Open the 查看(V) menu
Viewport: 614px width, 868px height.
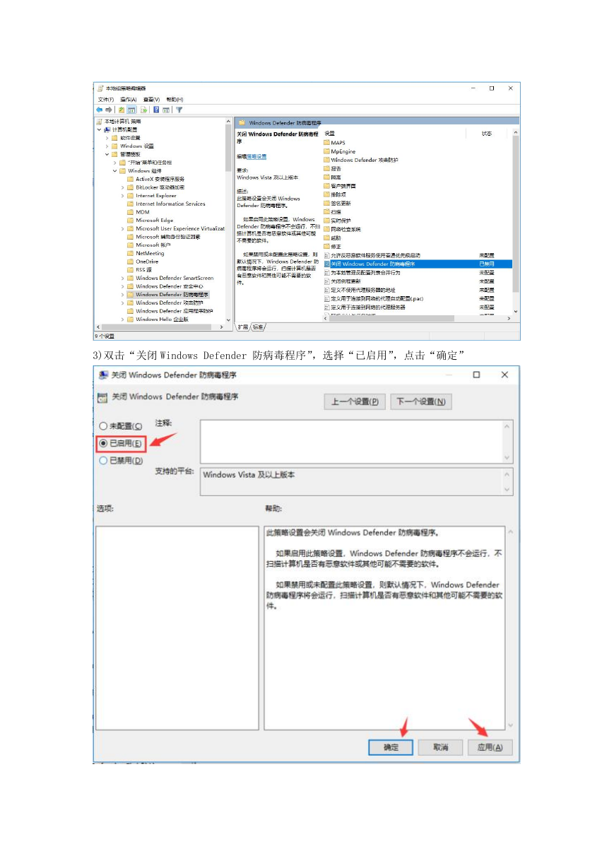(x=151, y=100)
